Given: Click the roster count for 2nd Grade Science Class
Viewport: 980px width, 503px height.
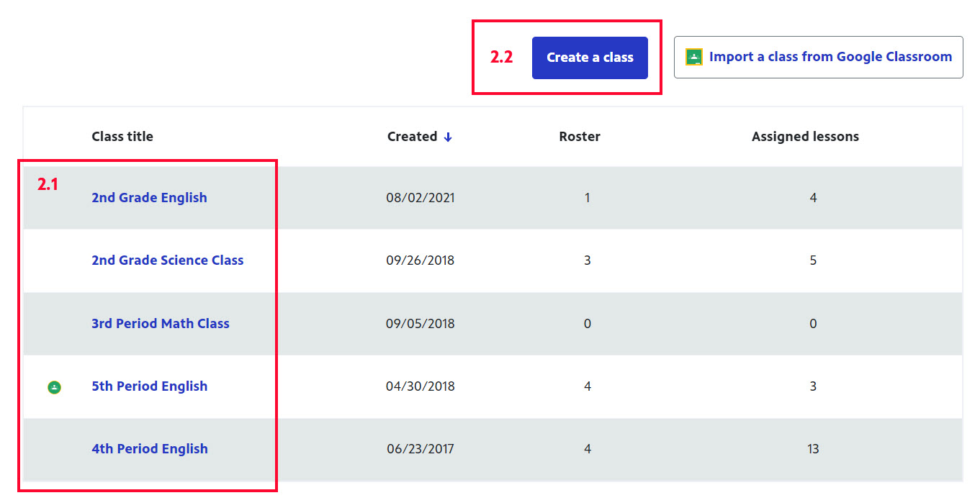Looking at the screenshot, I should click(x=588, y=260).
